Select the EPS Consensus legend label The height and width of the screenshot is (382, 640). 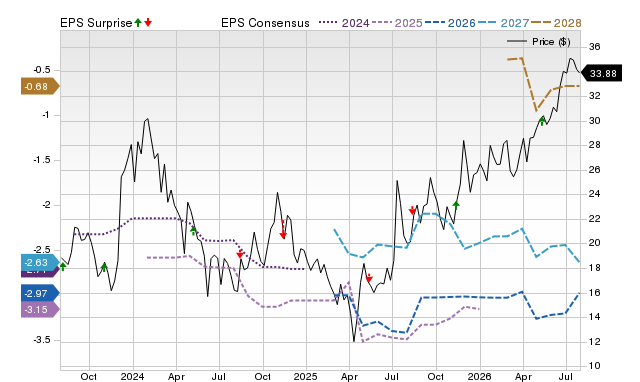(265, 23)
